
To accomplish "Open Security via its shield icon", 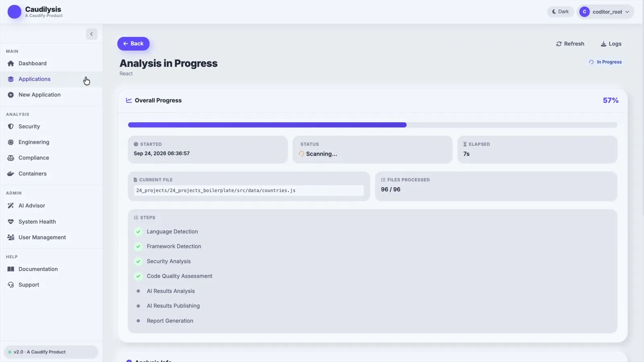I will coord(11,126).
